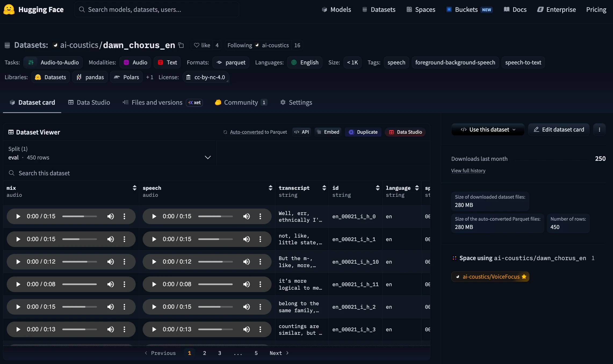613x364 pixels.
Task: Click View full history link
Action: [468, 170]
